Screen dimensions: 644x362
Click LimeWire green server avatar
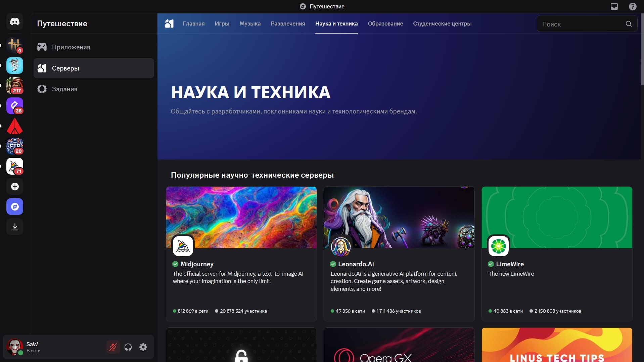[x=499, y=246]
